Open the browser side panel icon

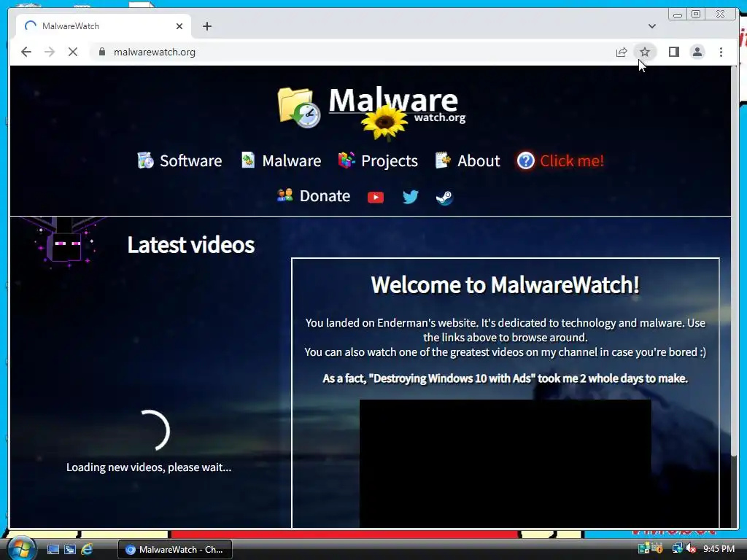click(x=673, y=52)
